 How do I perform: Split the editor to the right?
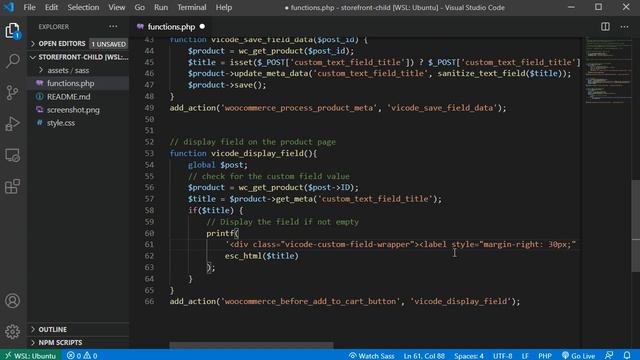[x=605, y=27]
